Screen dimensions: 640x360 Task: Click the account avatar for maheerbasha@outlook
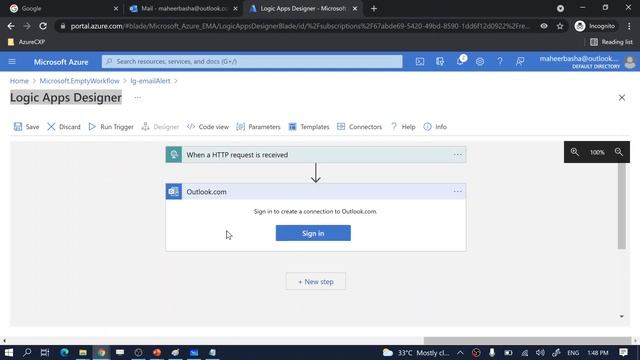[x=630, y=62]
